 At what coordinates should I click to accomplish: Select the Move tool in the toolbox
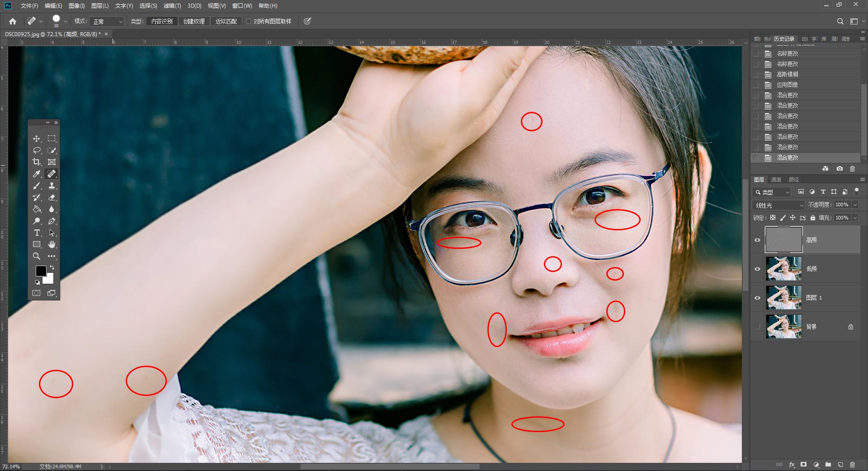(37, 138)
